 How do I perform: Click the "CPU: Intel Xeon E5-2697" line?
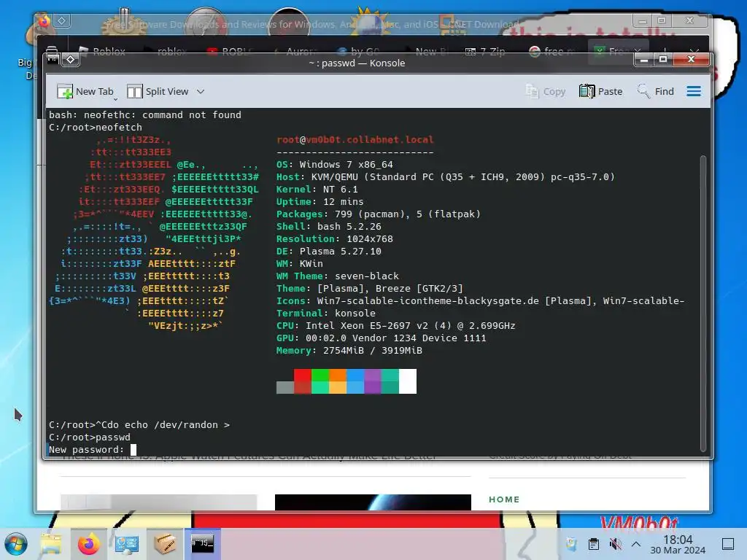point(395,325)
